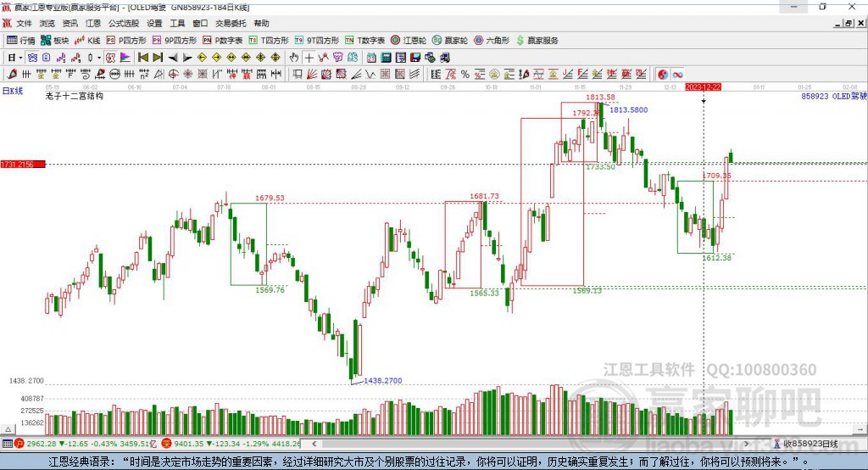Image resolution: width=868 pixels, height=470 pixels.
Task: Click the 深 index badge in status bar
Action: coord(167,444)
